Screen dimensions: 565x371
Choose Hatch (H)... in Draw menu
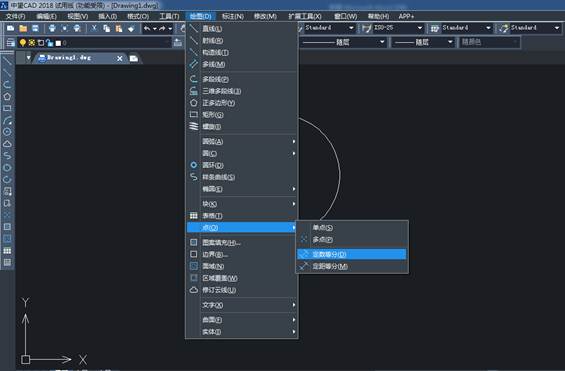241,242
